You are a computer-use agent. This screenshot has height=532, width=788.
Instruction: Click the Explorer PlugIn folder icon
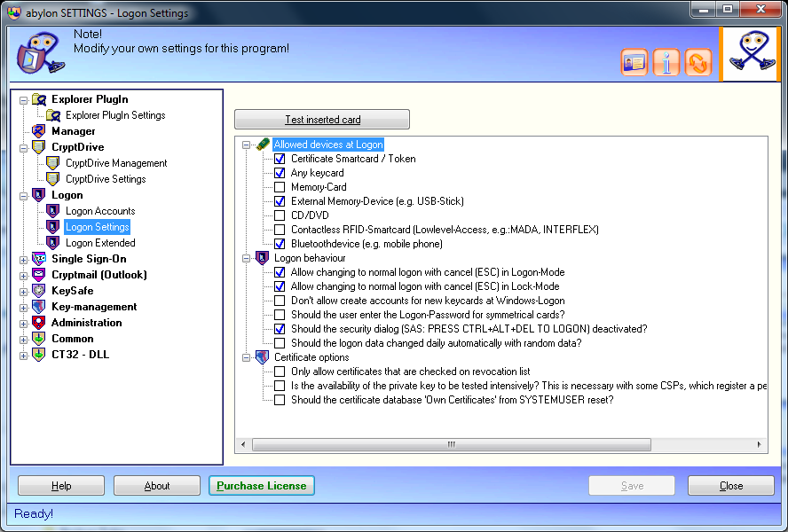tap(39, 99)
